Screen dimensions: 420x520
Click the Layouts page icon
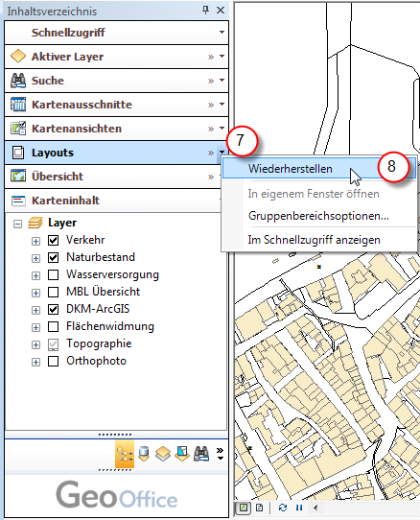tap(18, 153)
